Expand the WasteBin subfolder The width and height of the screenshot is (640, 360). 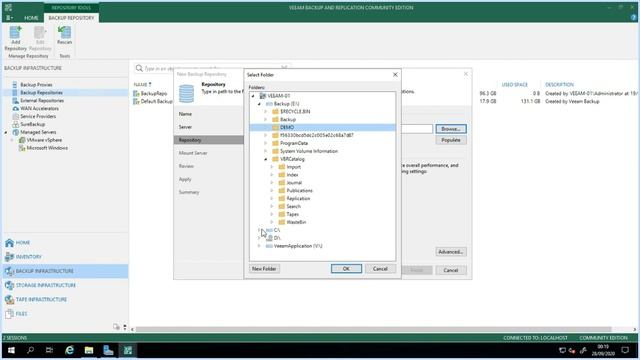(x=272, y=222)
